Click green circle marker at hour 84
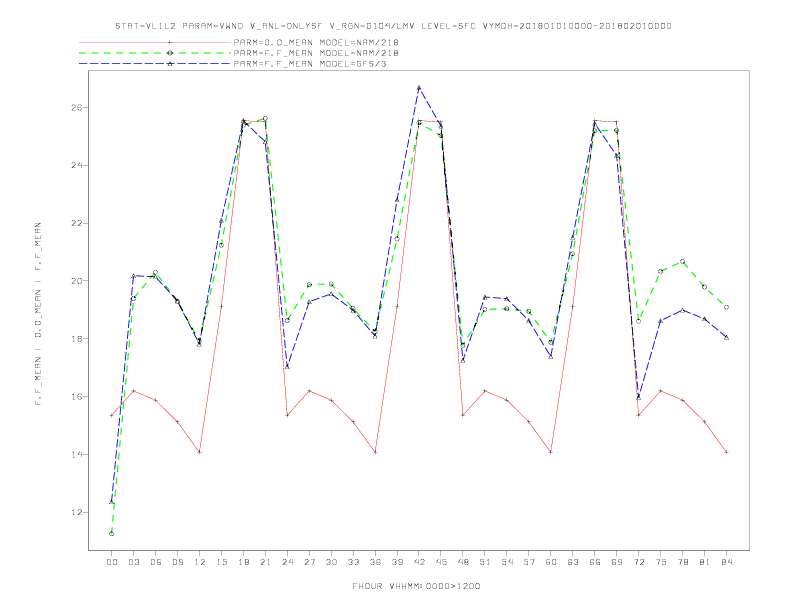 (x=726, y=307)
